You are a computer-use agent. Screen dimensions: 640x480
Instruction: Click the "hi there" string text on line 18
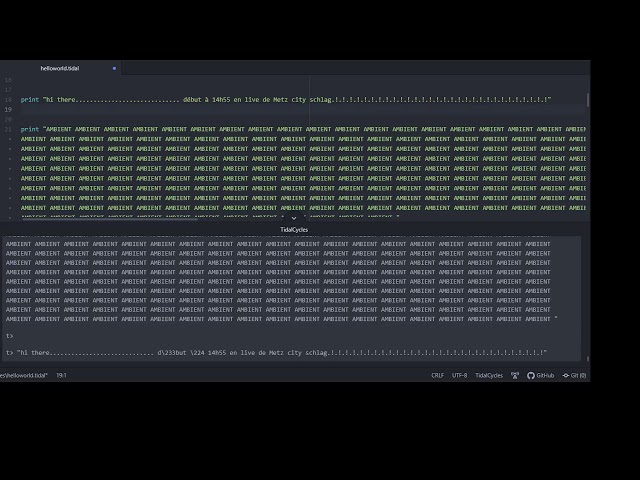(59, 100)
